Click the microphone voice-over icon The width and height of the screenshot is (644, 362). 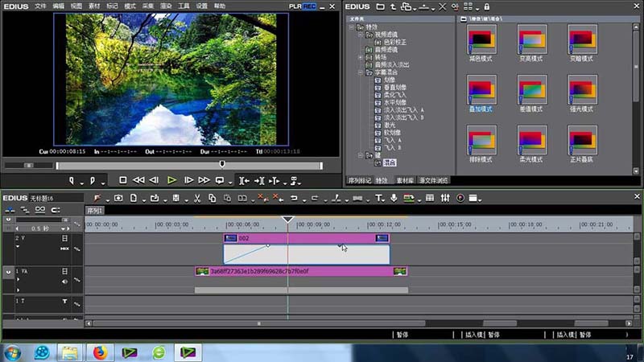[394, 198]
